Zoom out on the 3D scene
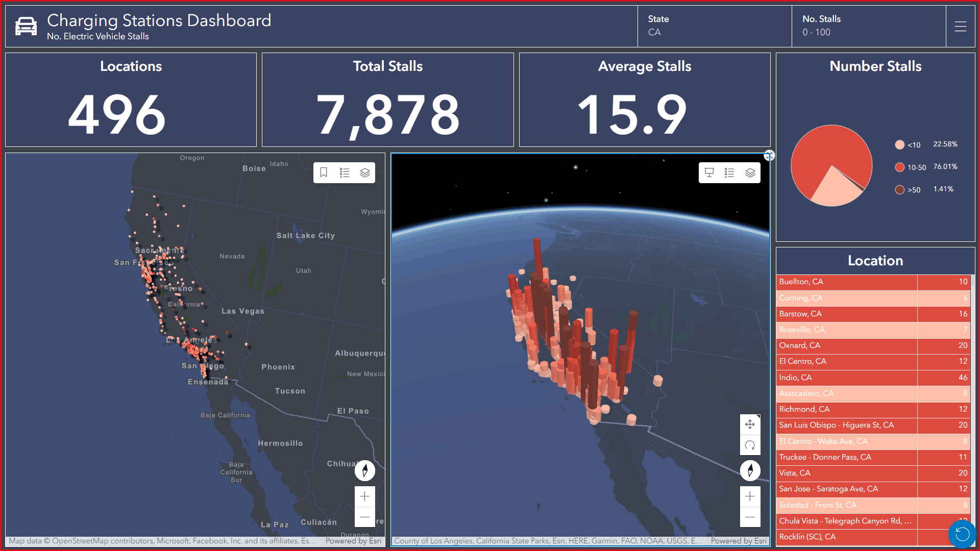This screenshot has width=980, height=551. point(750,517)
